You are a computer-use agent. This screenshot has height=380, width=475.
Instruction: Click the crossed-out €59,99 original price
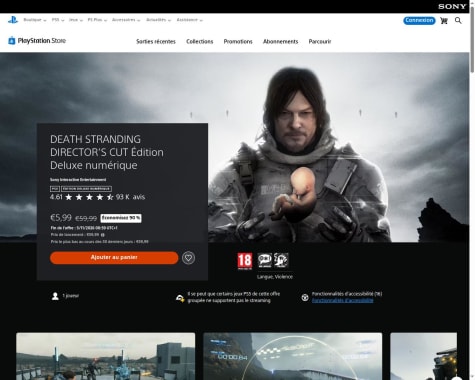pyautogui.click(x=86, y=218)
